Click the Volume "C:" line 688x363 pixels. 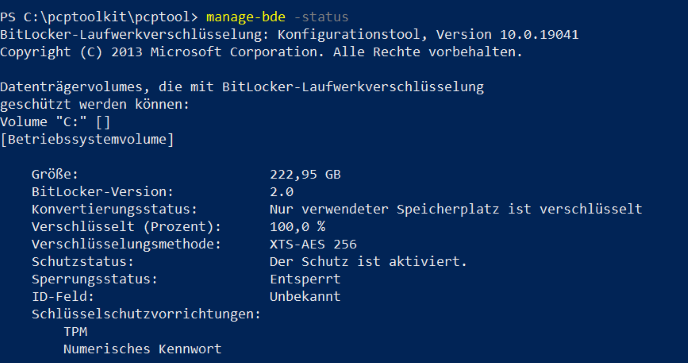55,122
